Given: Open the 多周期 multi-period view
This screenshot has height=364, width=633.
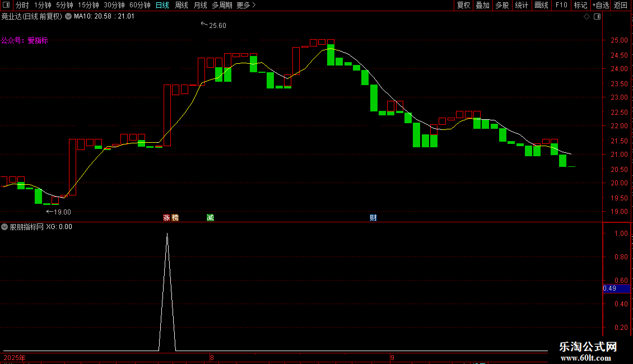Looking at the screenshot, I should (x=222, y=5).
